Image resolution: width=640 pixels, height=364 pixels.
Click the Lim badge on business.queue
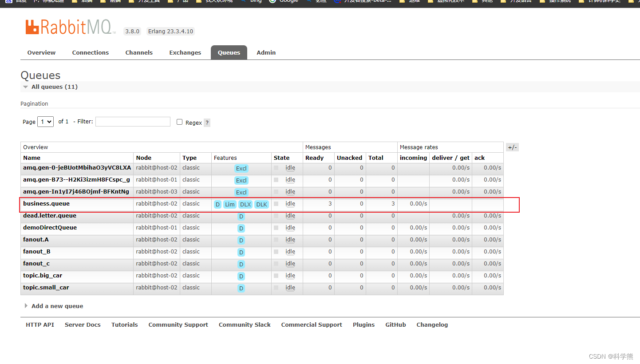229,205
